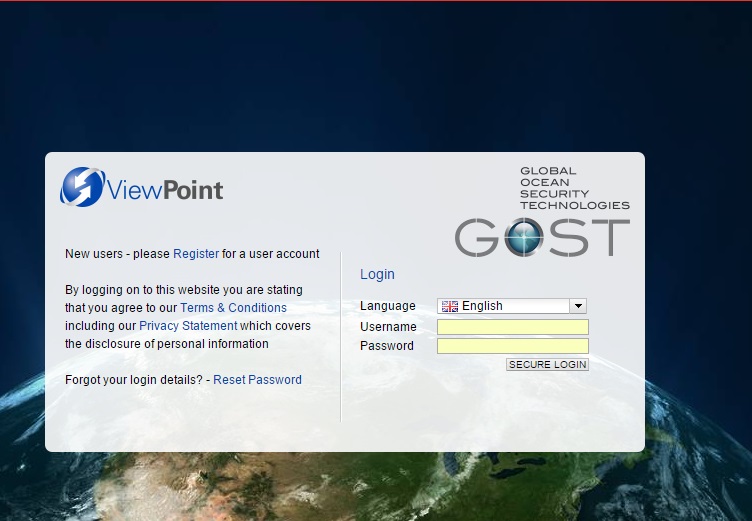Click the SECURE LOGIN button

(x=547, y=365)
